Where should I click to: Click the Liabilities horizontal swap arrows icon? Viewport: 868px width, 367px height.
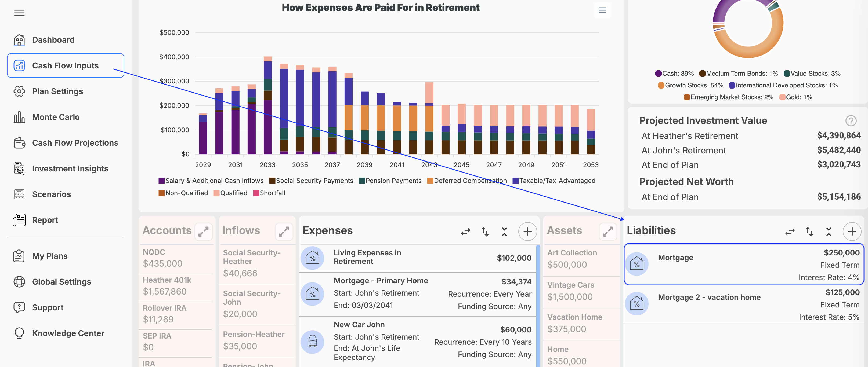click(790, 231)
